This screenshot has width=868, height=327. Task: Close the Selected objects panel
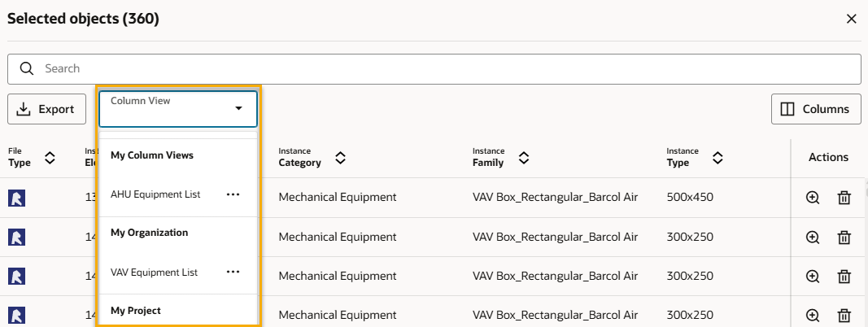click(x=851, y=19)
